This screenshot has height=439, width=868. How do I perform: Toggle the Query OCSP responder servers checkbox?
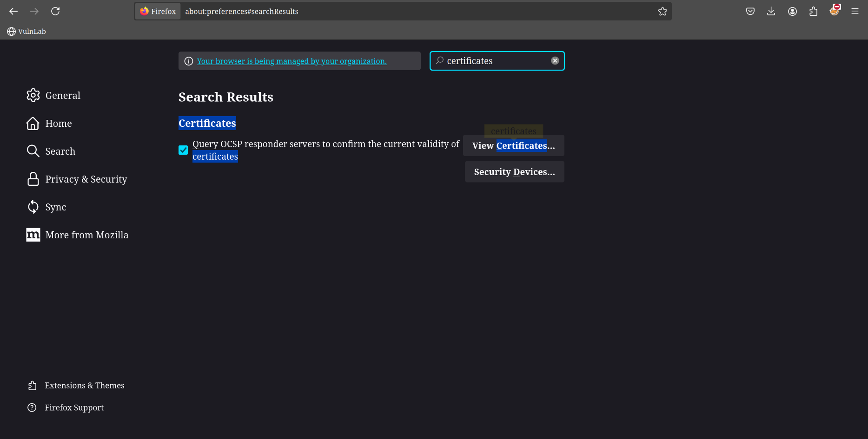click(x=183, y=150)
